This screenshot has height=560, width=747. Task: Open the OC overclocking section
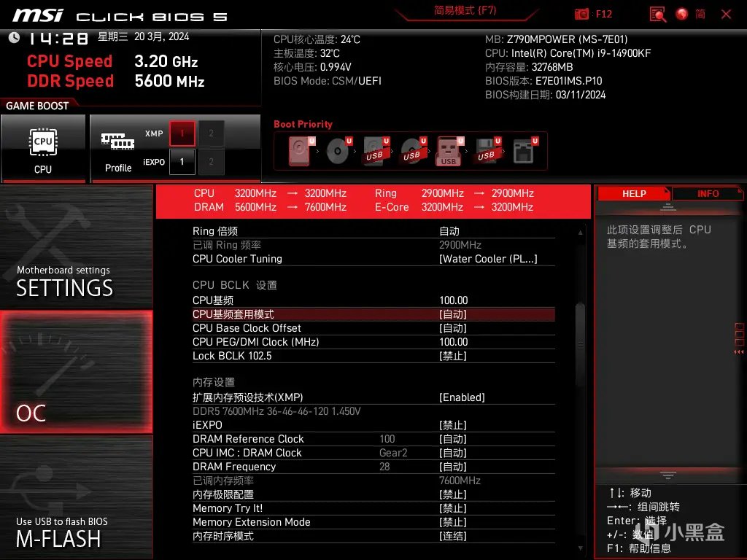click(76, 372)
